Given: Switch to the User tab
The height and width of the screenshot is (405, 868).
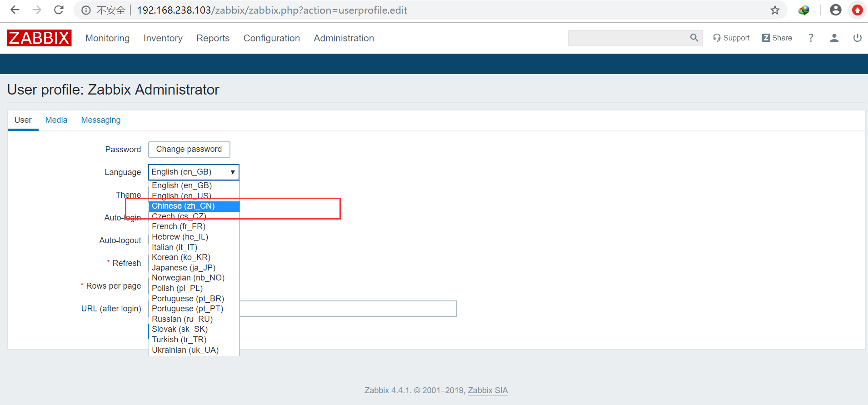Looking at the screenshot, I should tap(23, 120).
